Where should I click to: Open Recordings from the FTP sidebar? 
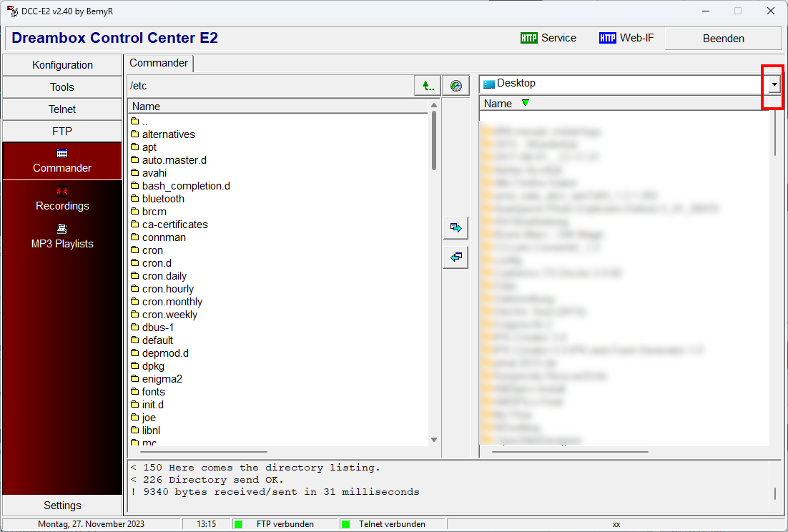pos(62,199)
